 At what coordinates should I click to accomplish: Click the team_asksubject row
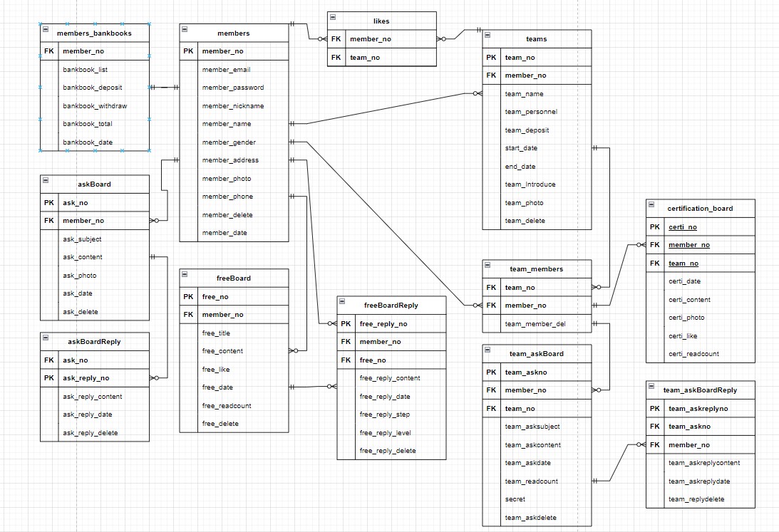click(537, 427)
